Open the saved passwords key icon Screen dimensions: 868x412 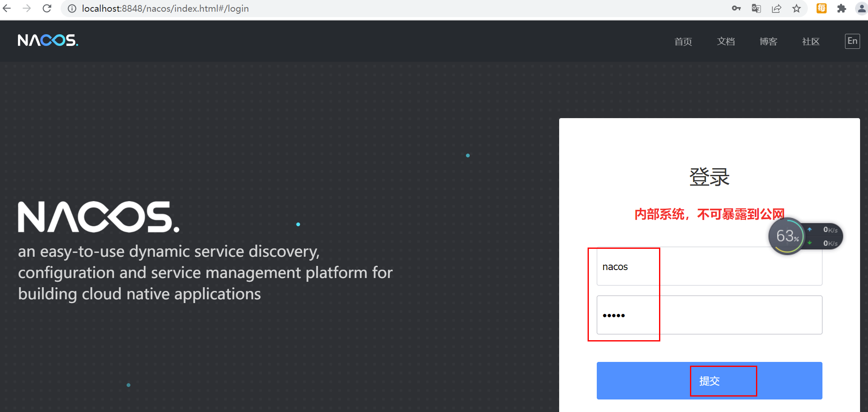[x=736, y=8]
